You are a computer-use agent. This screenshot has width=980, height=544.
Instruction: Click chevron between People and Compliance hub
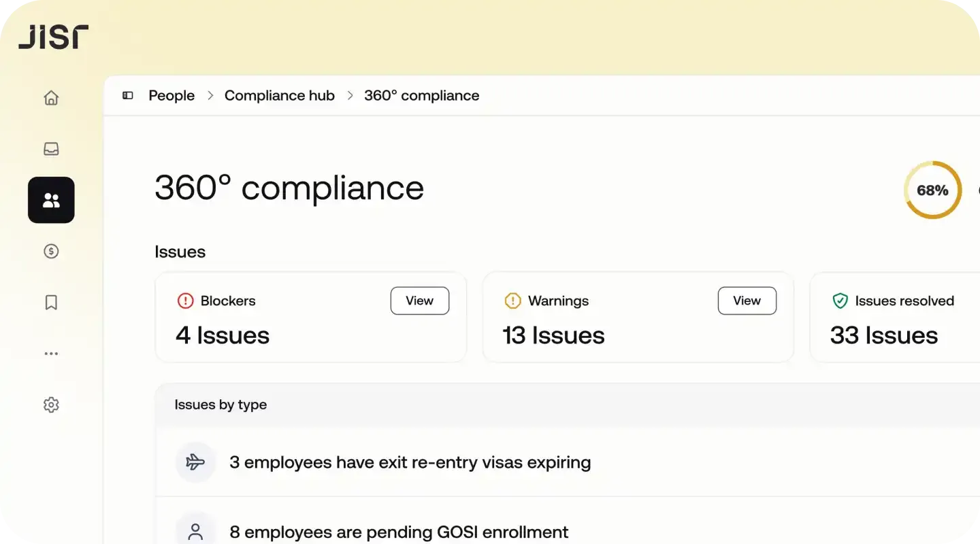tap(210, 95)
